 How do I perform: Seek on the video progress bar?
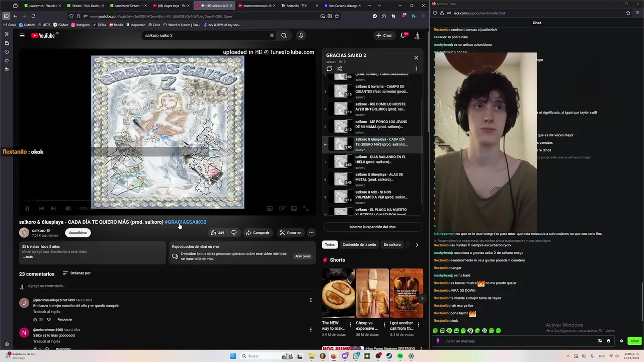168,201
